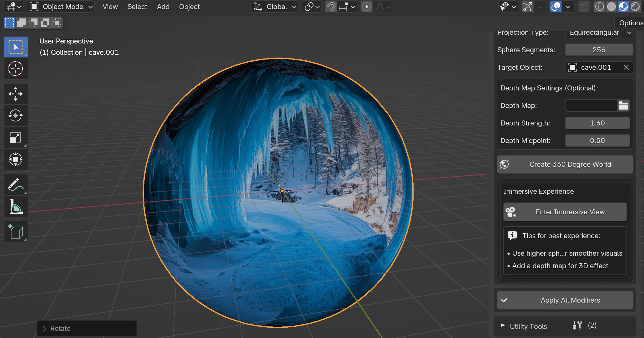The image size is (644, 338).
Task: Open the snapping options dropdown
Action: pos(347,7)
